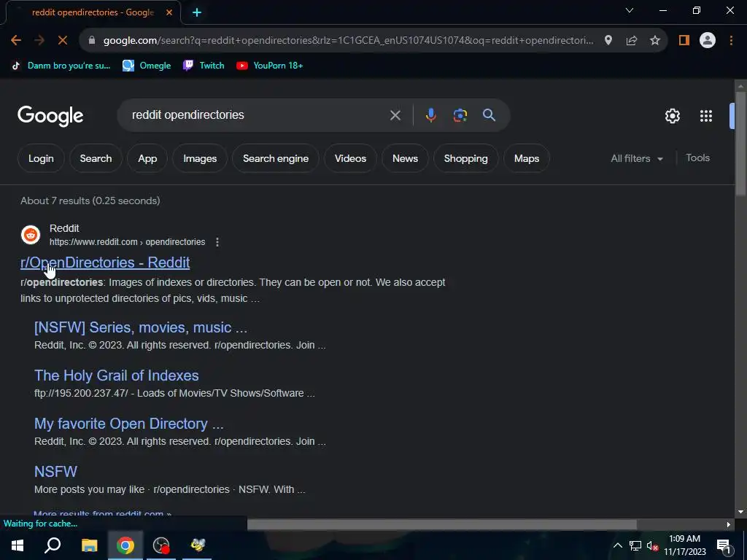Click the muted volume tray icon
The image size is (747, 560).
pyautogui.click(x=652, y=545)
